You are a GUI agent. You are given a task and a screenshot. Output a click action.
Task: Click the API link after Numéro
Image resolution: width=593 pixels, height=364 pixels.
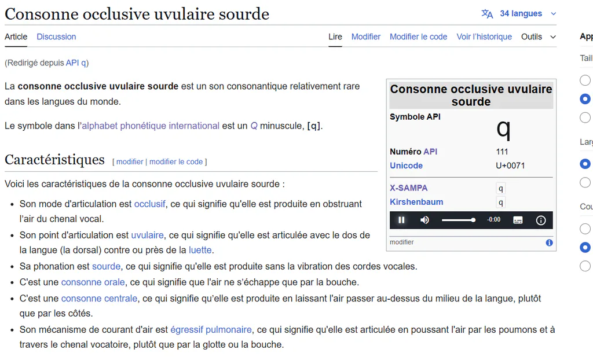[430, 152]
